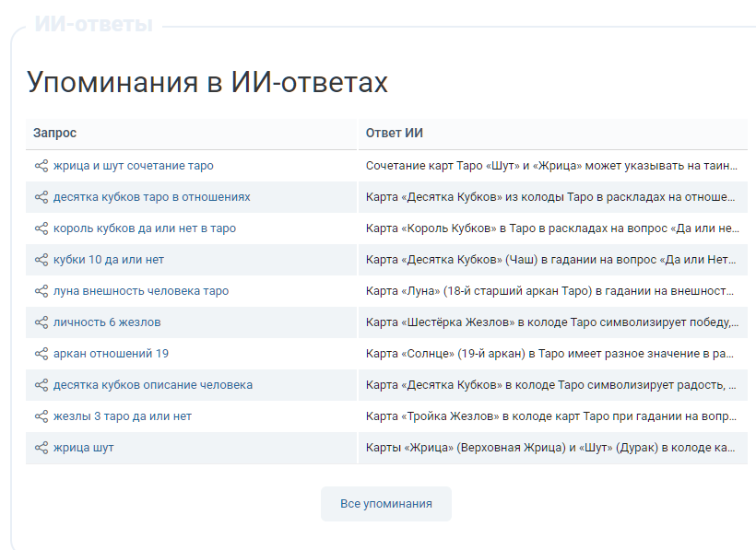The height and width of the screenshot is (550, 756).
Task: Click share icon beside 'жрица и шут сочетание таро'
Action: click(x=41, y=166)
